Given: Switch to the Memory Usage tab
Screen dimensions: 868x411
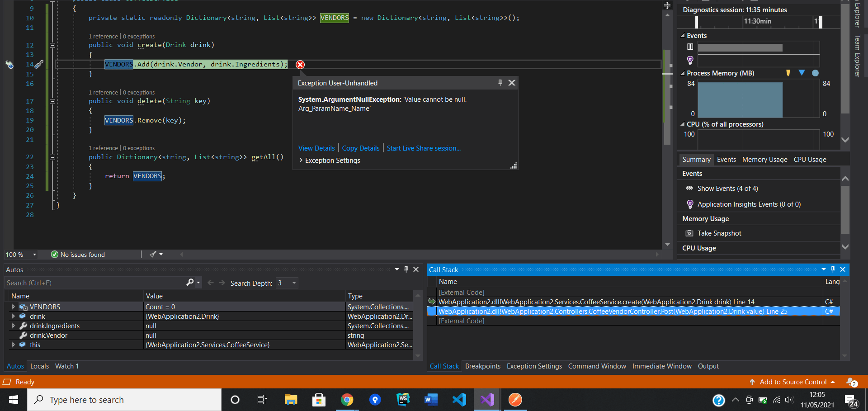Looking at the screenshot, I should (764, 159).
